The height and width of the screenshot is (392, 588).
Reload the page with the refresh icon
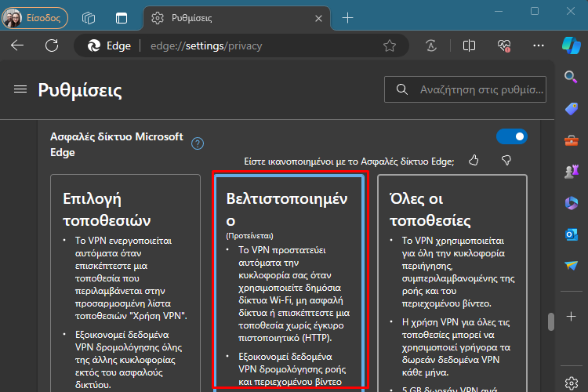click(x=52, y=45)
